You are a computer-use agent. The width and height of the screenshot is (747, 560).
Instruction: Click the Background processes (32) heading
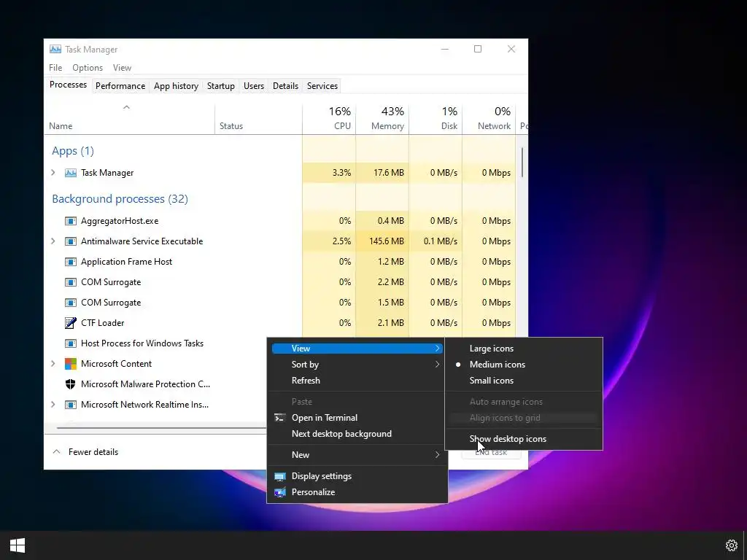[120, 199]
